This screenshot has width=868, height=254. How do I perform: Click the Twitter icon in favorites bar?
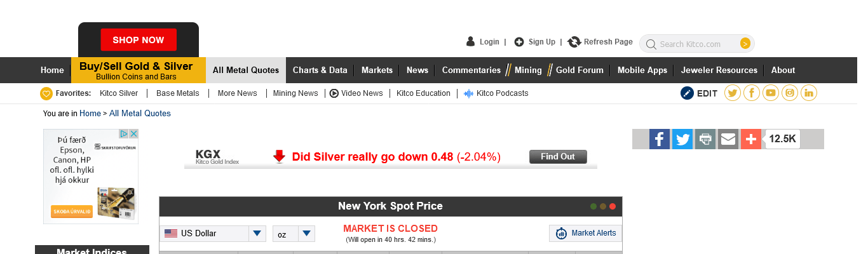click(x=733, y=93)
